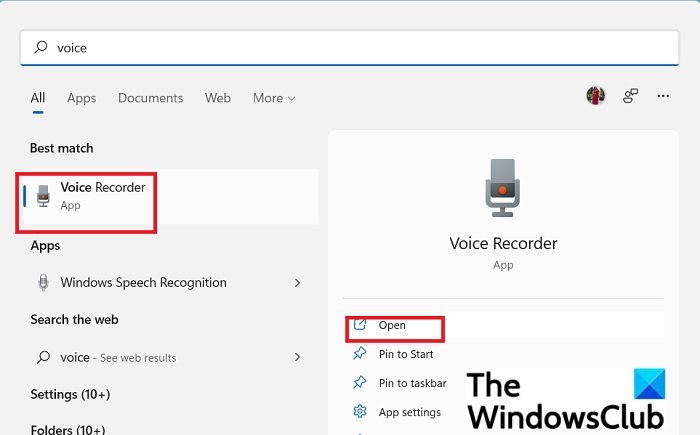This screenshot has width=700, height=435.
Task: Click the Windows Speech Recognition microphone icon
Action: pyautogui.click(x=43, y=283)
